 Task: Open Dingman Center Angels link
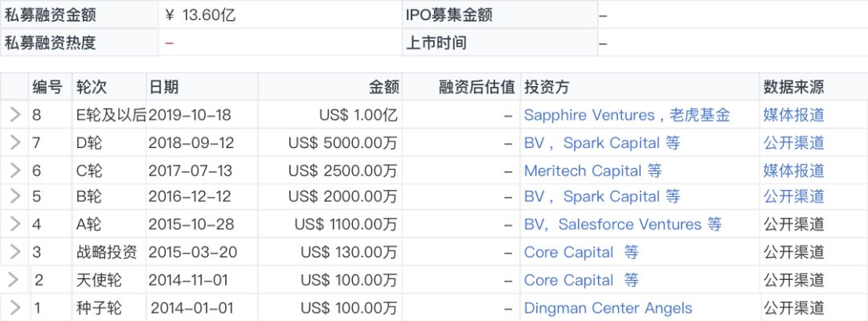tap(608, 307)
